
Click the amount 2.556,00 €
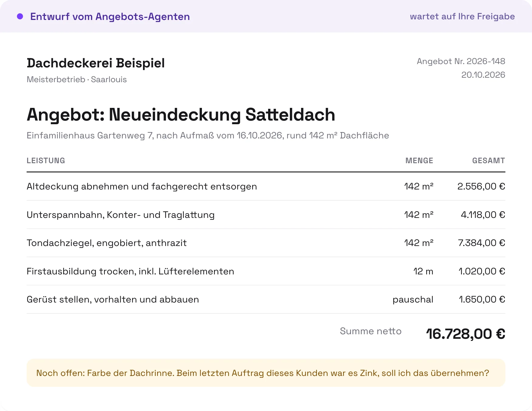pos(481,186)
